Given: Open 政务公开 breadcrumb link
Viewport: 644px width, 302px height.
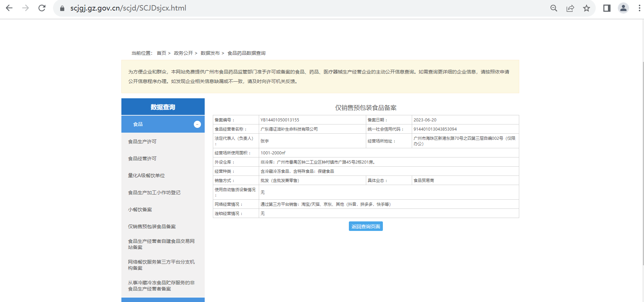Looking at the screenshot, I should point(183,53).
